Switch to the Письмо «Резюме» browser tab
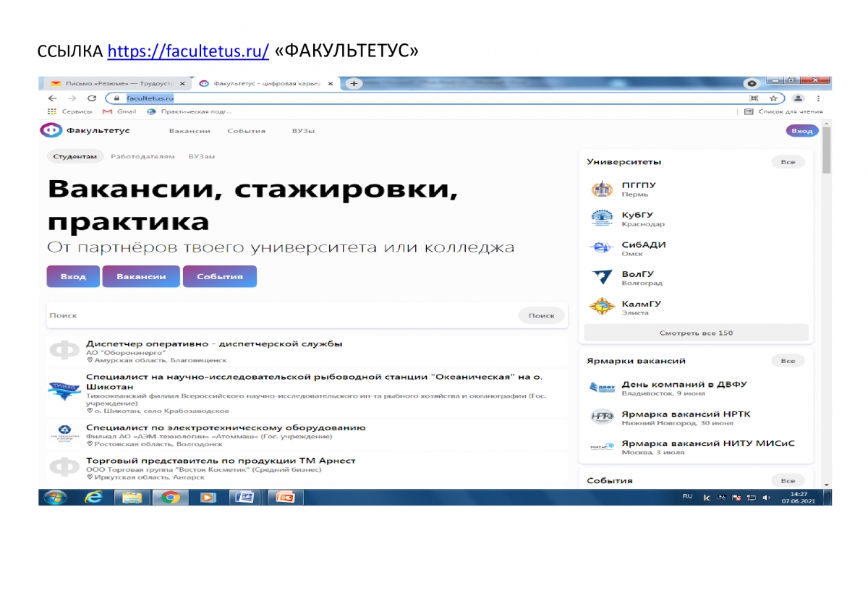 pyautogui.click(x=117, y=83)
